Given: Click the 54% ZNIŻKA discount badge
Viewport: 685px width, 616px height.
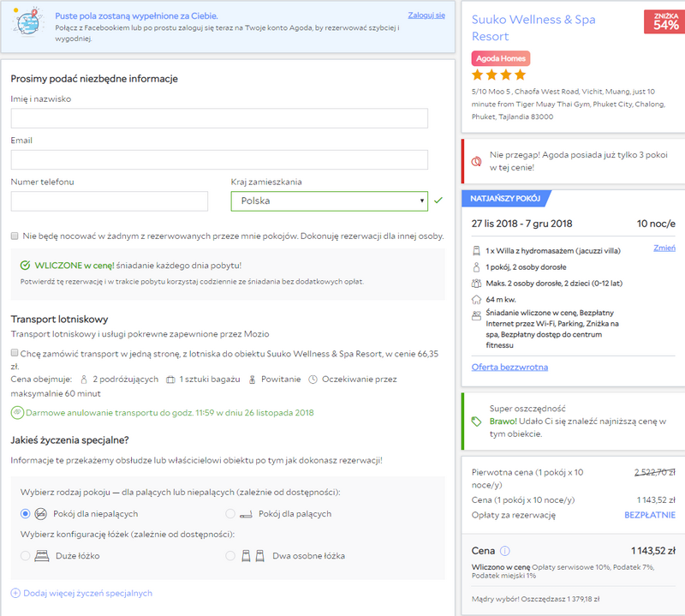Looking at the screenshot, I should point(666,22).
